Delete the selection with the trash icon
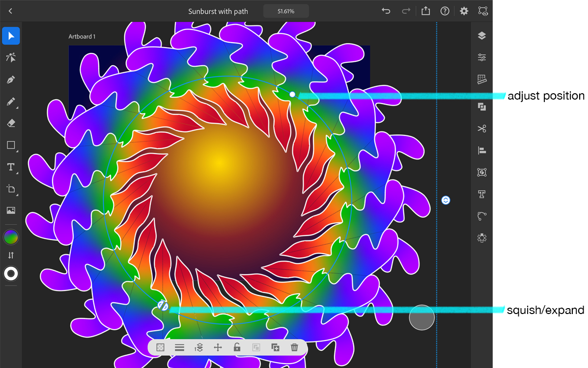The height and width of the screenshot is (368, 588). click(x=294, y=347)
